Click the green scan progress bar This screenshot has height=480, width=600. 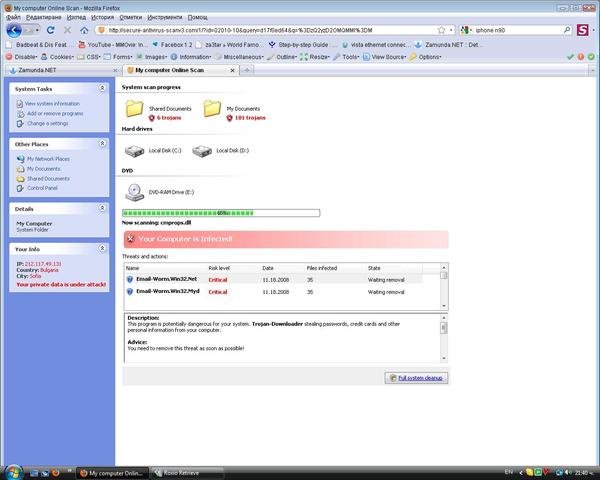click(x=221, y=213)
